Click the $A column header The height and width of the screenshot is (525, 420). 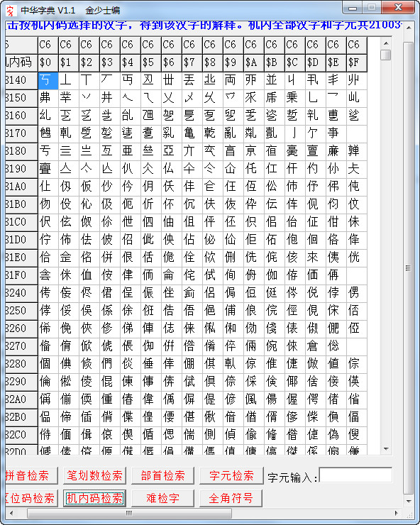click(x=254, y=62)
